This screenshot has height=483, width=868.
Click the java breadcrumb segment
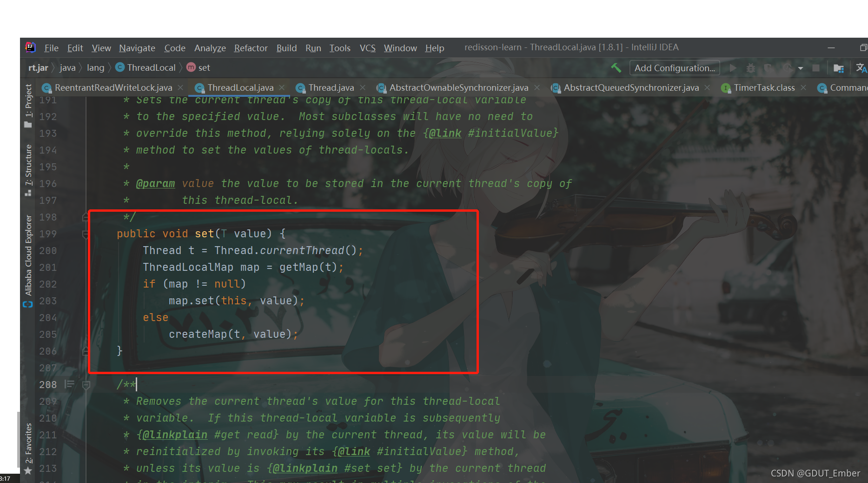pyautogui.click(x=67, y=68)
